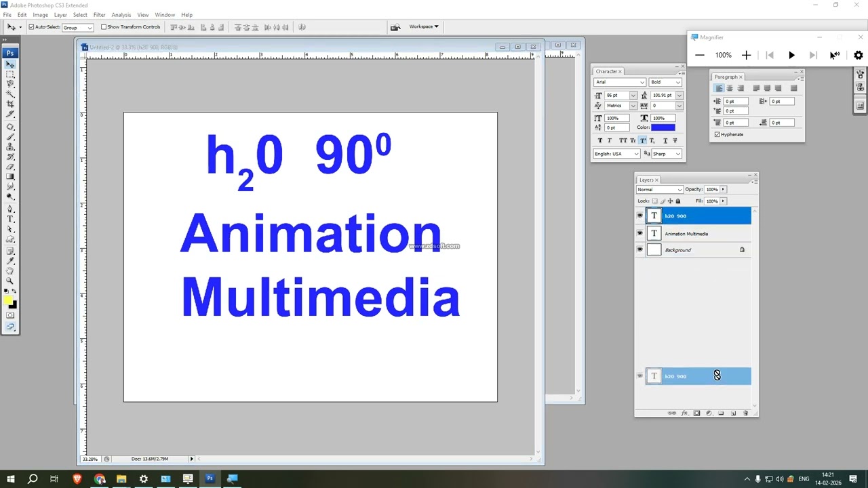Image resolution: width=868 pixels, height=488 pixels.
Task: Click Add layer mask icon
Action: pyautogui.click(x=696, y=413)
